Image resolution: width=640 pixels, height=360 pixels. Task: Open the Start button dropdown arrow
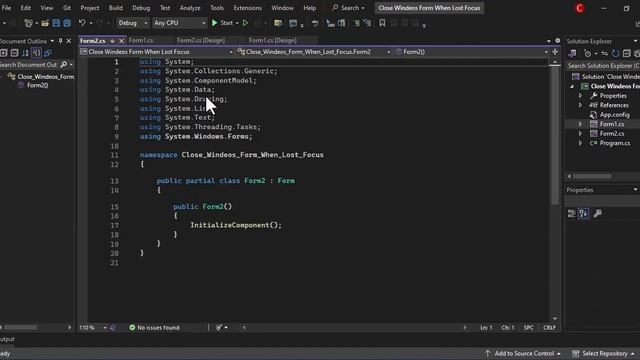click(237, 23)
